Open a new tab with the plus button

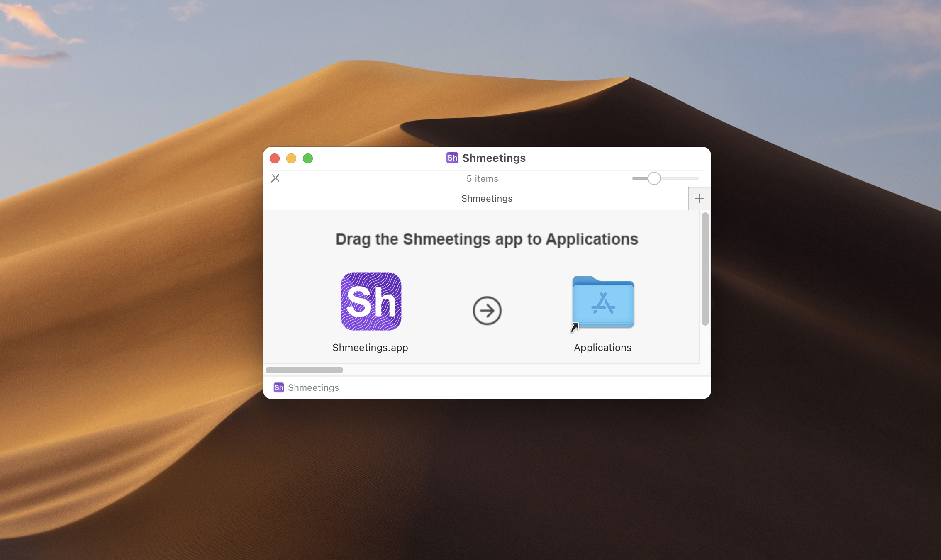coord(699,198)
